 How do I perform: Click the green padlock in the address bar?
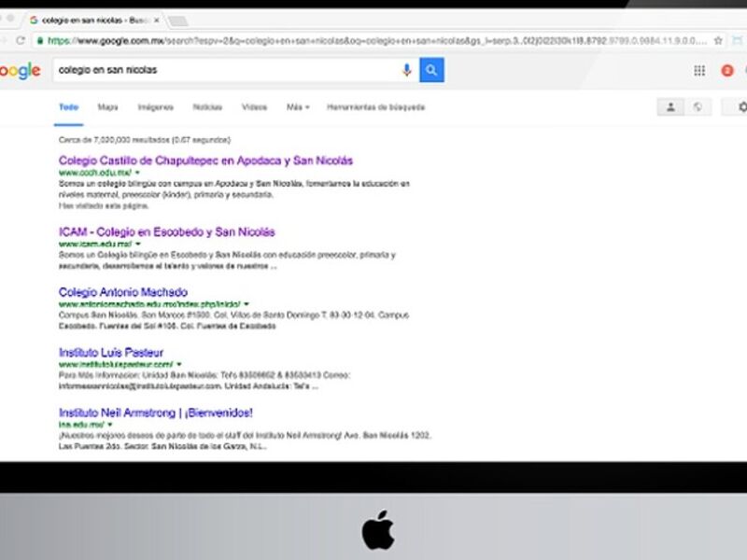[40, 41]
